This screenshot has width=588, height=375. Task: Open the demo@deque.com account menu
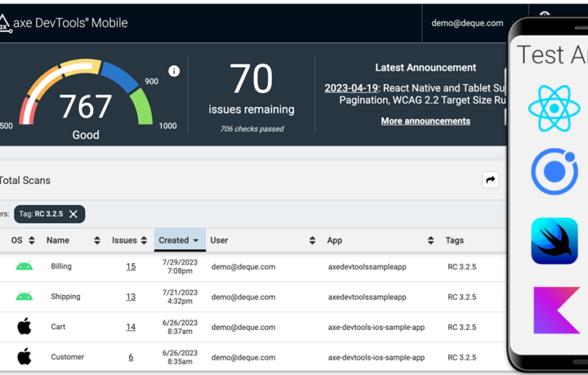pyautogui.click(x=467, y=23)
